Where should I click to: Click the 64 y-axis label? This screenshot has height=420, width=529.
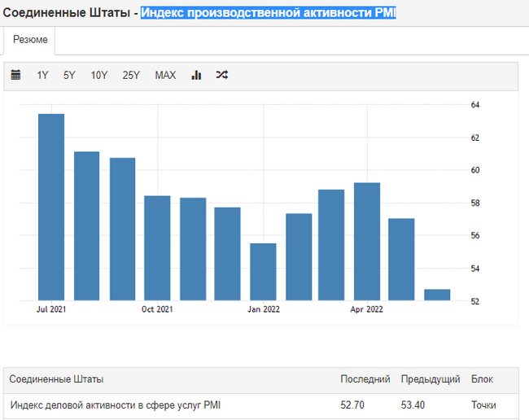coord(475,105)
